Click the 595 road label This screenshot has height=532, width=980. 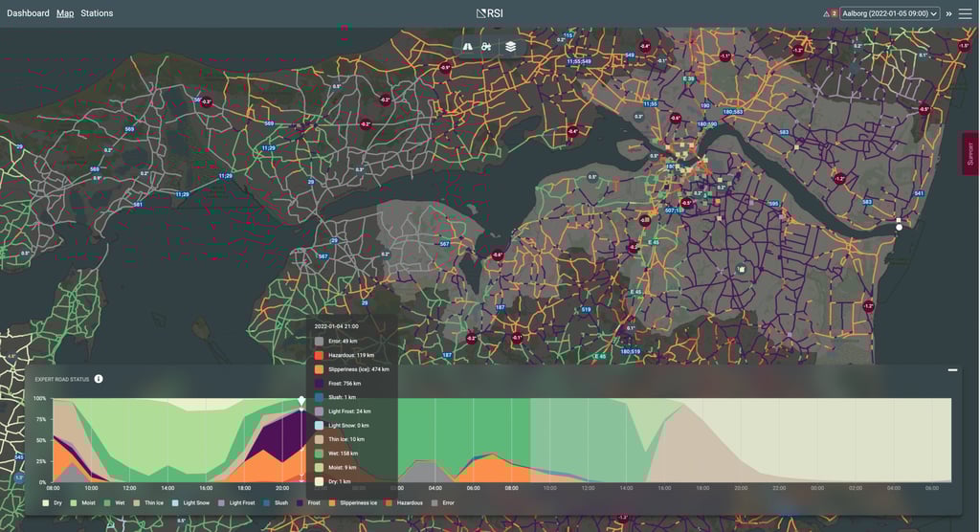[x=773, y=204]
